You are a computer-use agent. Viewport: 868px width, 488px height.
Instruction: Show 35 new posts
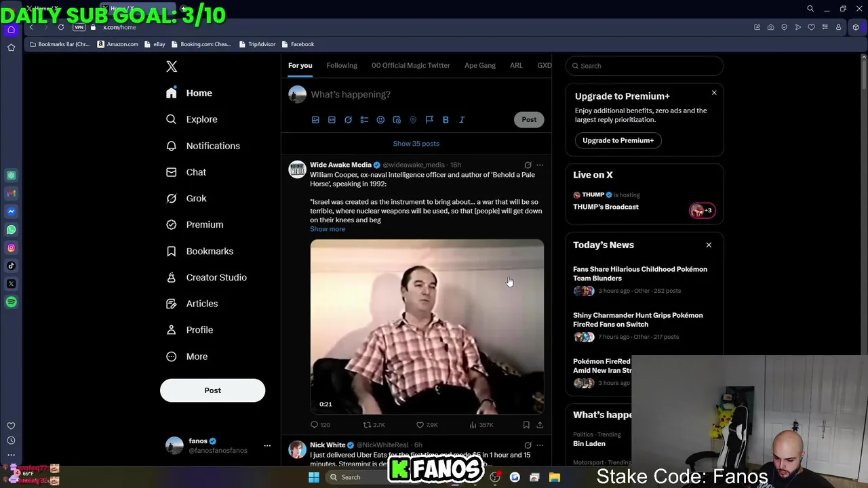click(416, 144)
